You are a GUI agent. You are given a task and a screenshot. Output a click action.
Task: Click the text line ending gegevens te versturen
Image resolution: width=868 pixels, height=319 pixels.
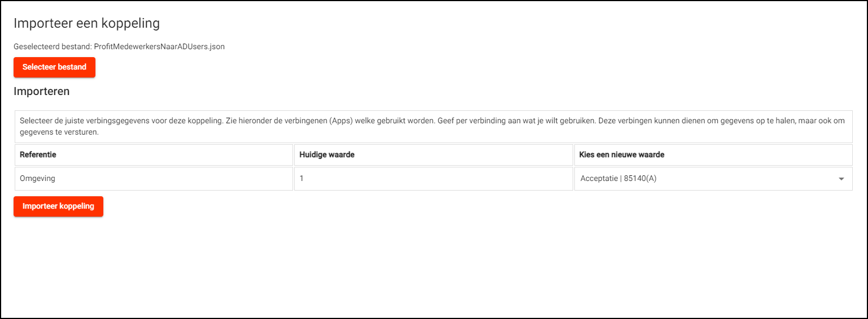59,132
